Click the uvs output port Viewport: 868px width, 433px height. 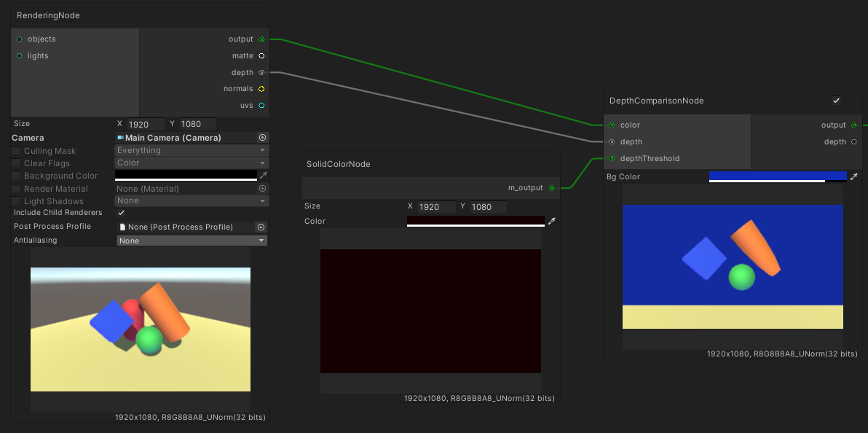click(261, 106)
